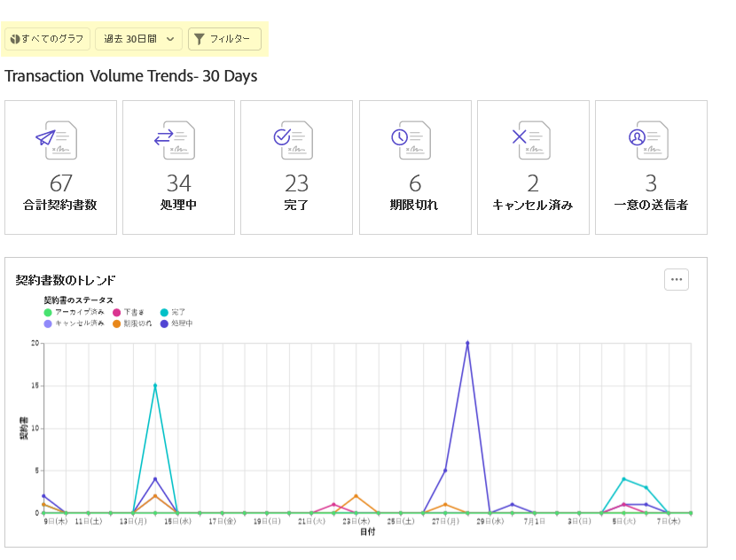Viewport: 736px width, 560px height.
Task: Click the キャンセル済み card label
Action: point(533,205)
